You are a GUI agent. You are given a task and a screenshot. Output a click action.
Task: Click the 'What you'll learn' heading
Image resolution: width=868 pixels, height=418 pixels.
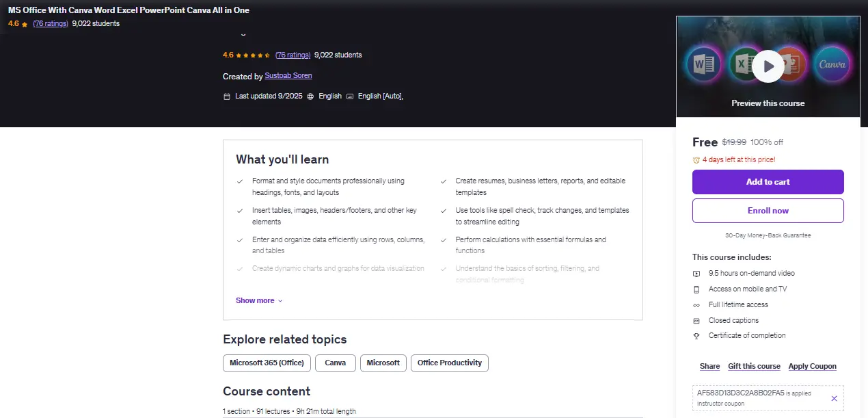(282, 159)
